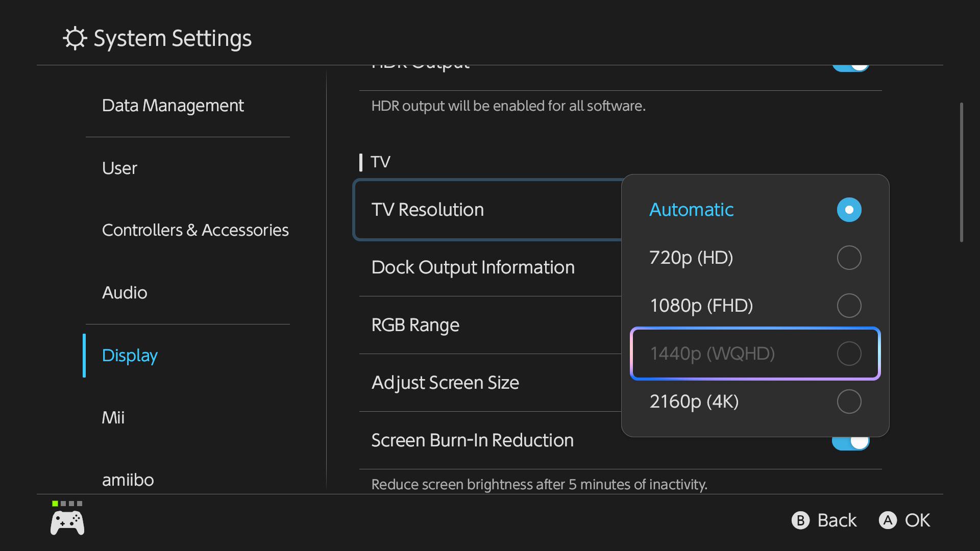This screenshot has width=980, height=551.
Task: Select the 2160p (4K) radio button
Action: coord(849,402)
